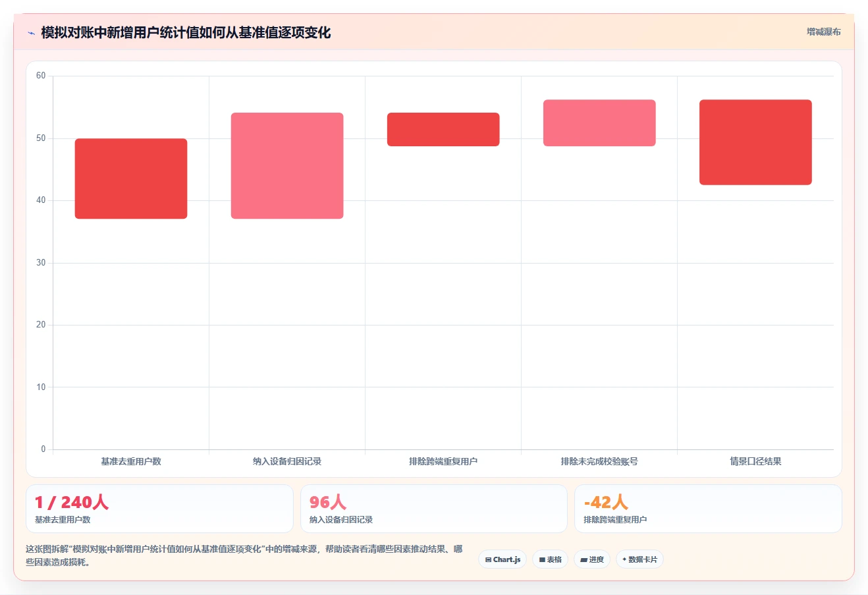Click the y-axis value 10
Screen dimensions: 868x595
tap(41, 387)
